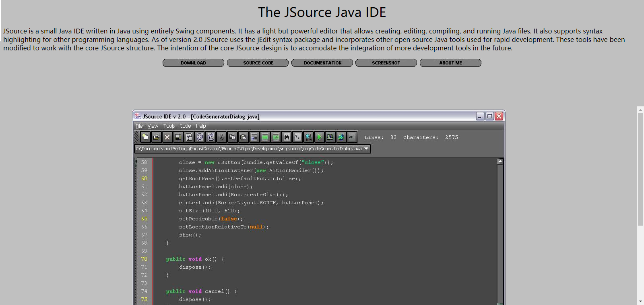Click the DOWNLOAD button

coord(193,63)
